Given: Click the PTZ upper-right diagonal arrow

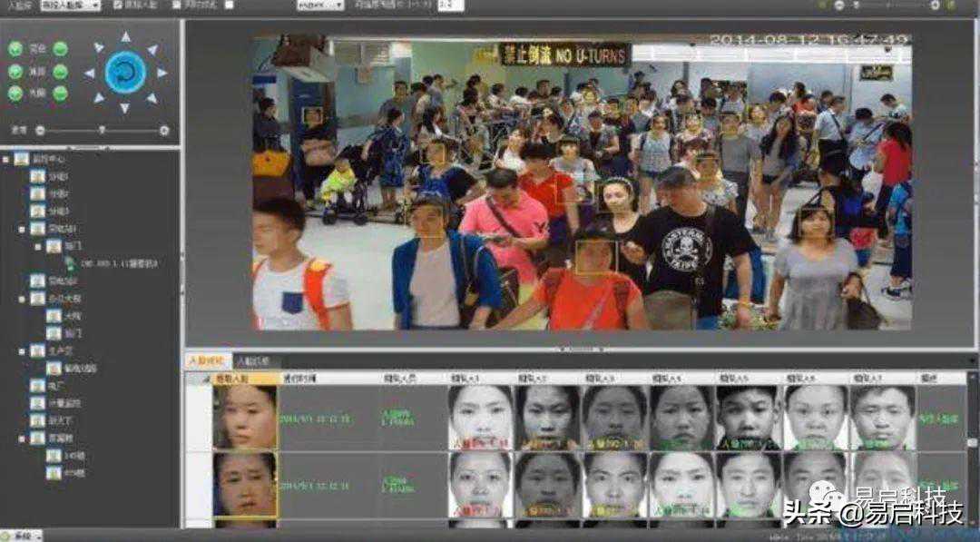Looking at the screenshot, I should (x=152, y=48).
